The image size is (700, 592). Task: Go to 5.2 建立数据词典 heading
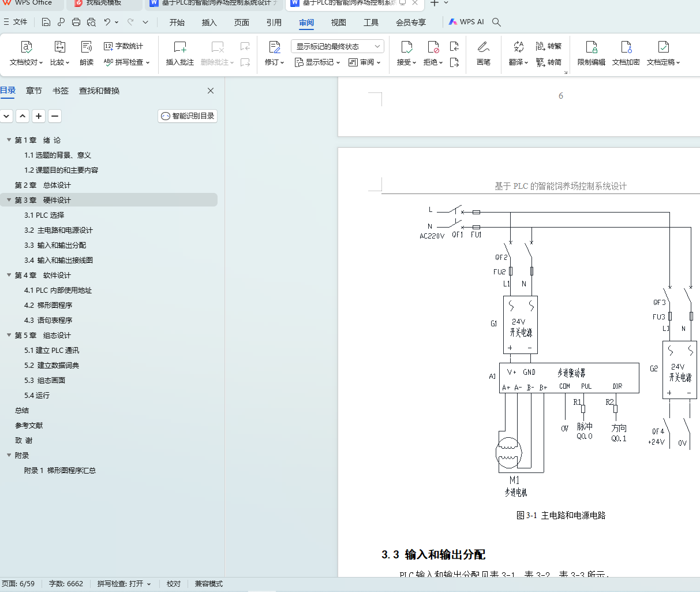click(51, 365)
